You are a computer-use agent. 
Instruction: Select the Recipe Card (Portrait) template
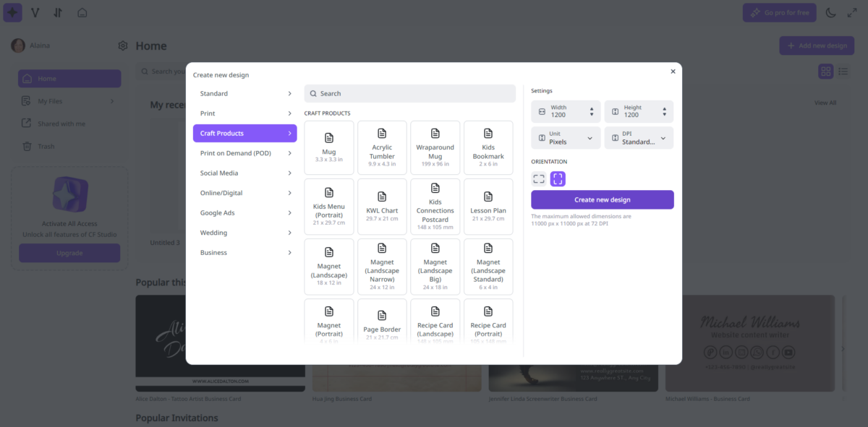click(x=488, y=320)
